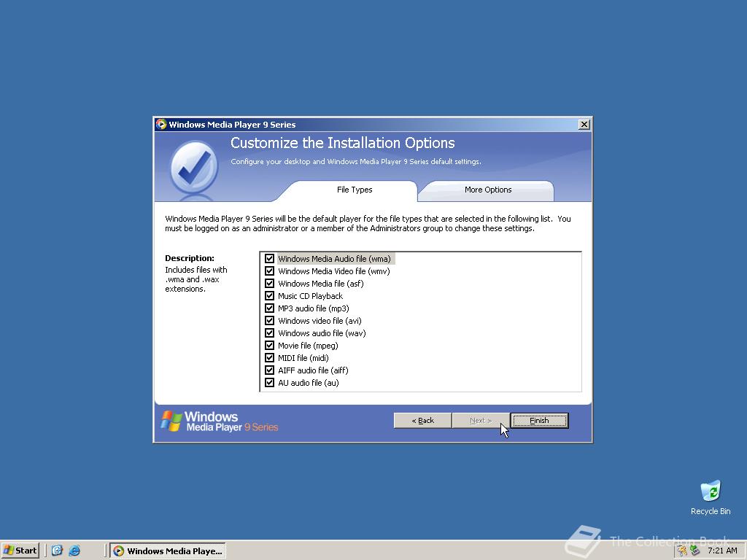Click the second system tray network icon
This screenshot has width=747, height=560.
tap(694, 551)
